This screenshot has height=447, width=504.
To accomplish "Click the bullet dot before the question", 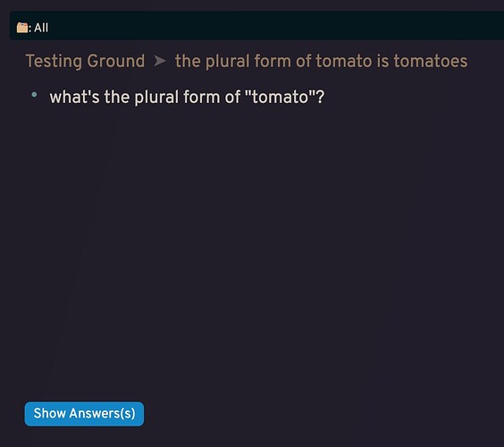I will coord(34,95).
